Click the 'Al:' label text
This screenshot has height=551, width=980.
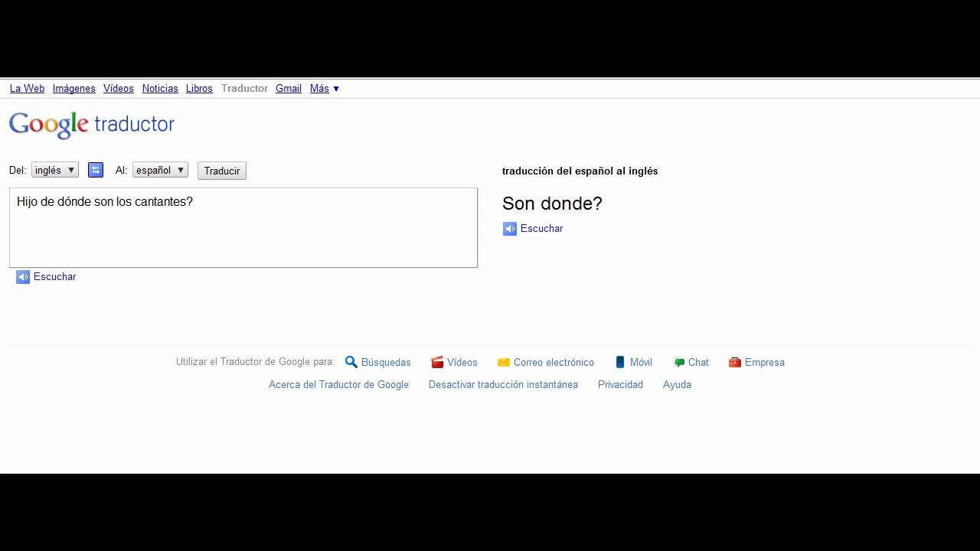121,170
